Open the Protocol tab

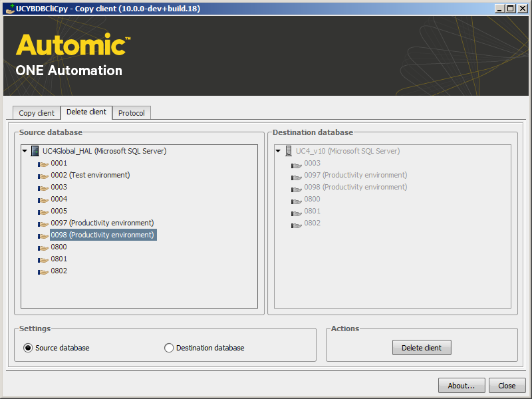tap(131, 113)
